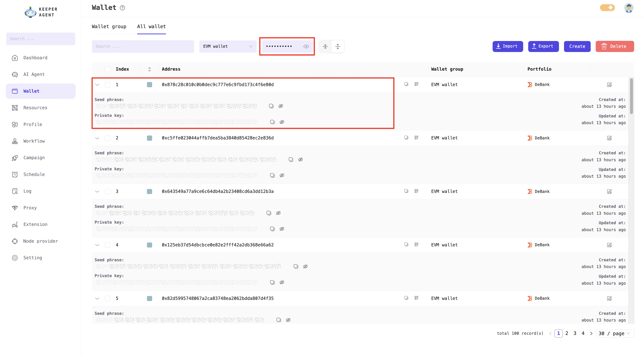
Task: Click the Import button
Action: point(508,46)
